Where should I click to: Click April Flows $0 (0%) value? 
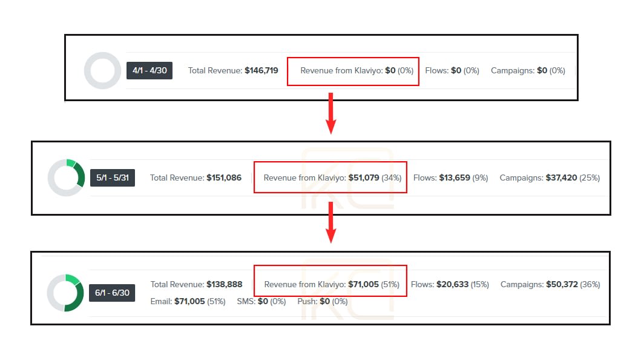pos(452,70)
